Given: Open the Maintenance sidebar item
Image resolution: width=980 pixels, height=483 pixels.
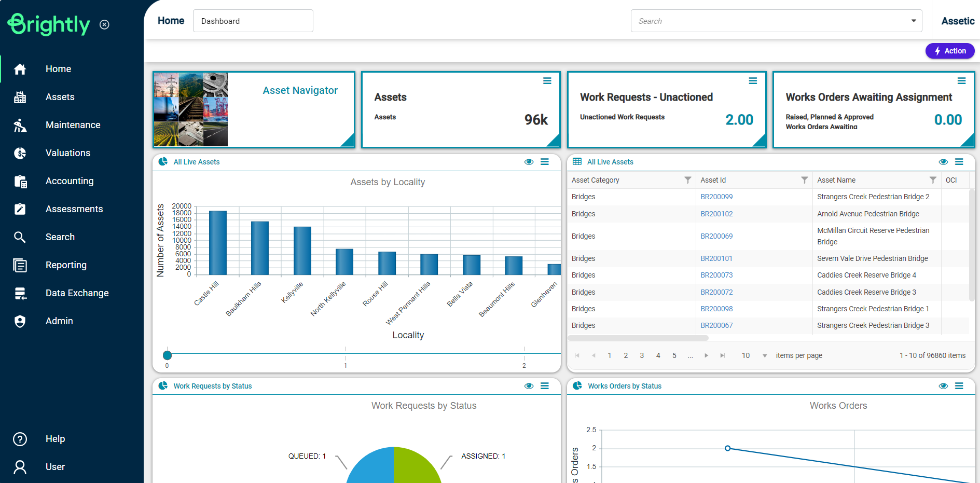Looking at the screenshot, I should tap(73, 125).
